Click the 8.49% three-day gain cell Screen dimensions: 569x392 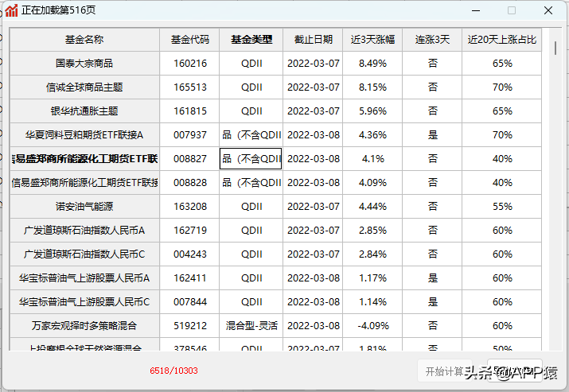point(372,64)
